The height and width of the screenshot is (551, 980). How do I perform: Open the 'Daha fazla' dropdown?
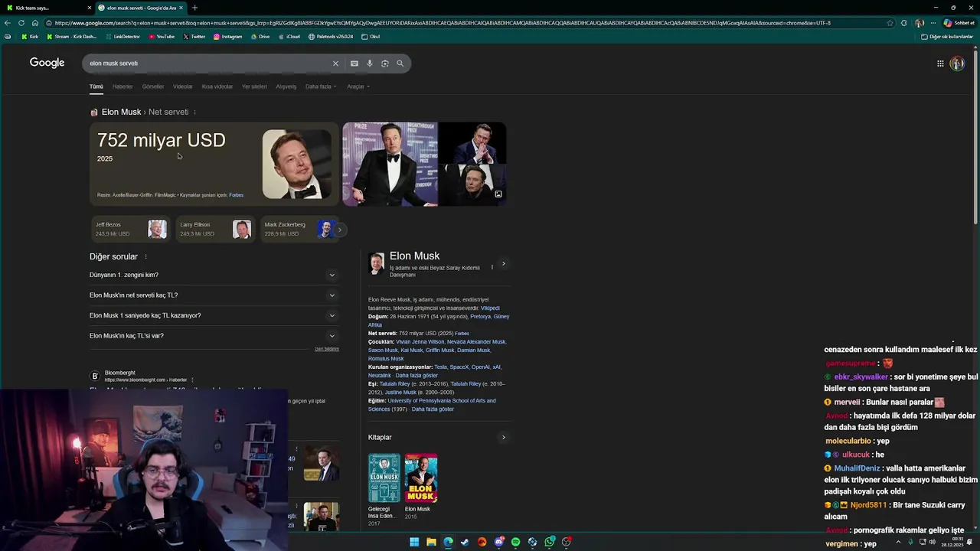[321, 86]
